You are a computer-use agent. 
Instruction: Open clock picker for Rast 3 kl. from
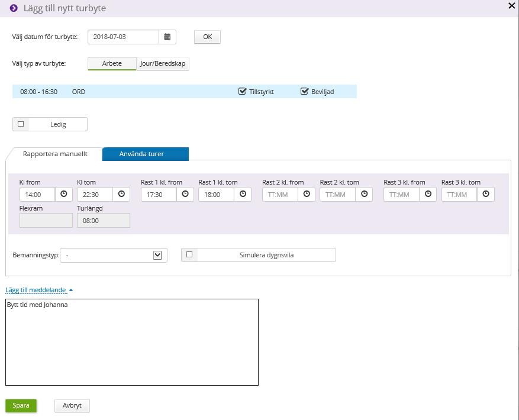pyautogui.click(x=428, y=194)
